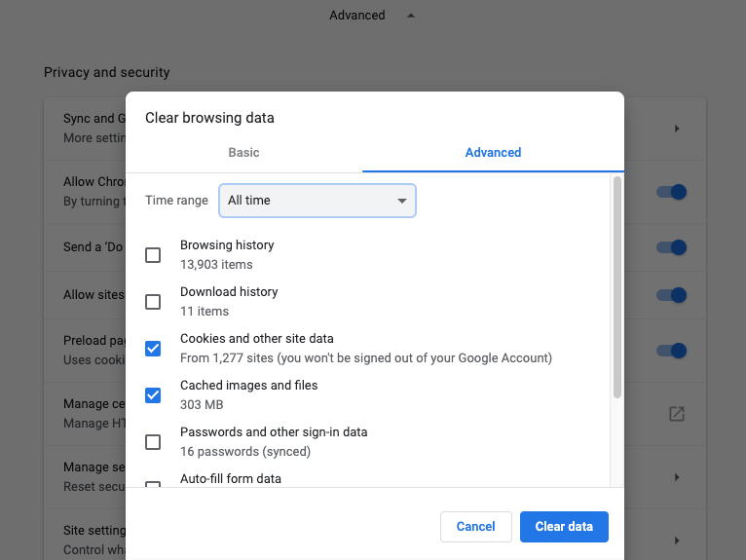
Task: Switch to the Basic tab
Action: [243, 152]
